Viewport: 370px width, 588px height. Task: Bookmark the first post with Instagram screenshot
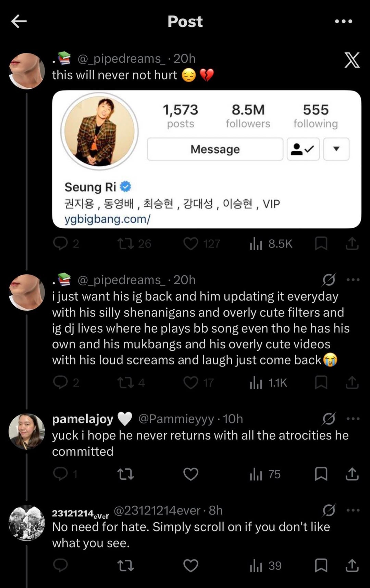321,244
